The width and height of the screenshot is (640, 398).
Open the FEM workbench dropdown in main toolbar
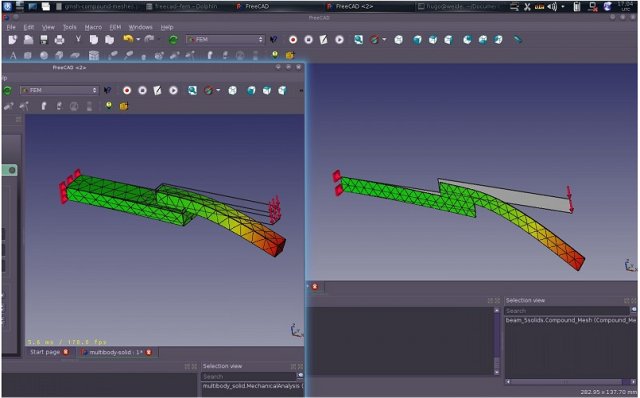225,40
